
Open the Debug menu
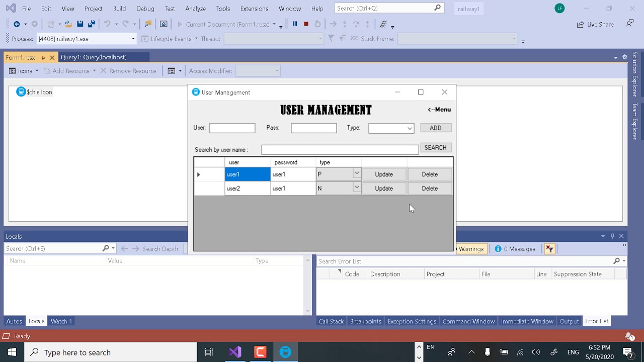(x=145, y=9)
